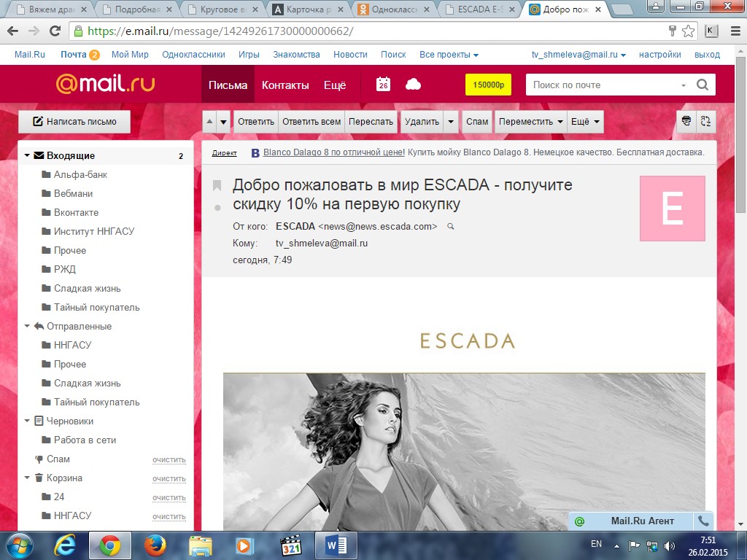Launch Internet Explorer from taskbar
The width and height of the screenshot is (747, 560).
[65, 545]
